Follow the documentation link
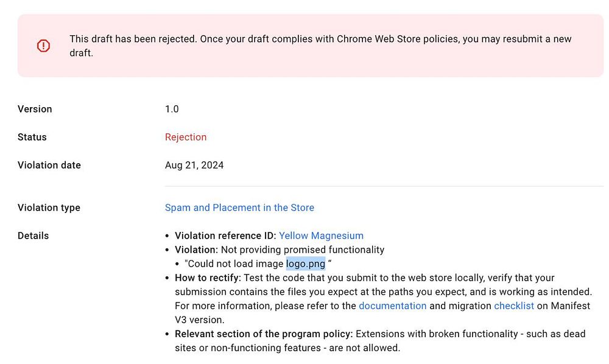Image resolution: width=609 pixels, height=364 pixels. [392, 306]
